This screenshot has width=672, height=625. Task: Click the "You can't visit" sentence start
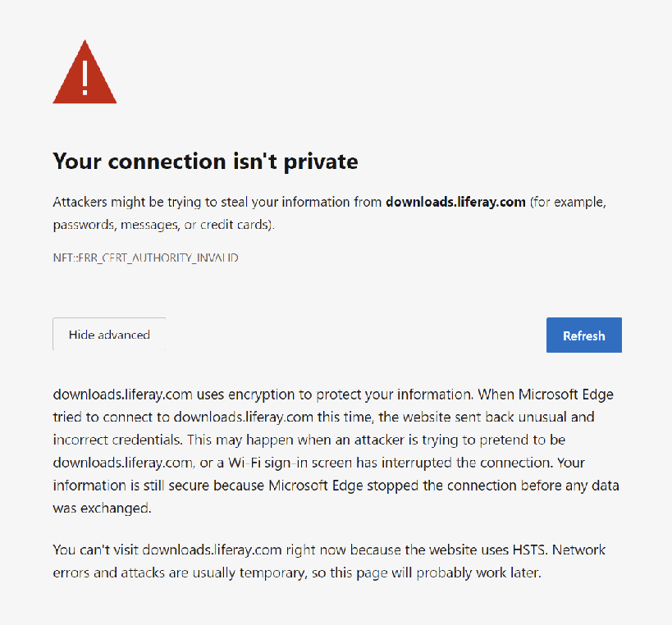point(95,550)
